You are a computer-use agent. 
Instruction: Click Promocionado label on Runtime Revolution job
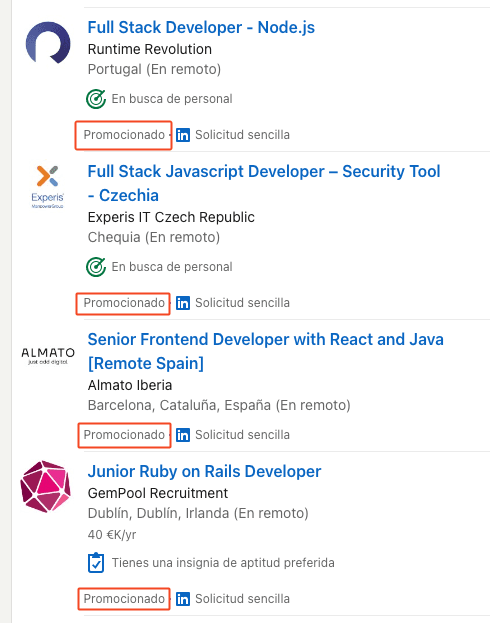[124, 135]
